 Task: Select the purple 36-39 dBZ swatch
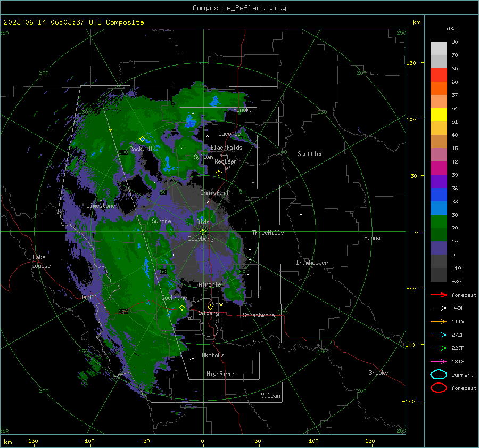coord(439,182)
